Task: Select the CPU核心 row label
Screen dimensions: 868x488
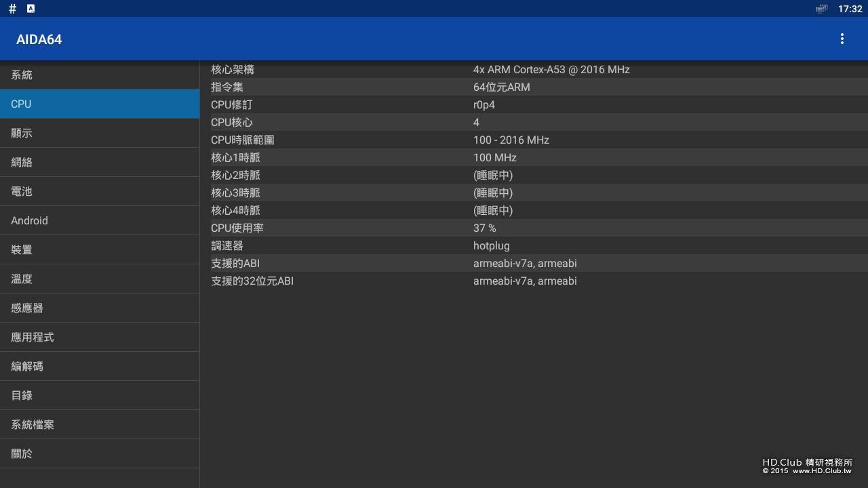Action: point(231,122)
